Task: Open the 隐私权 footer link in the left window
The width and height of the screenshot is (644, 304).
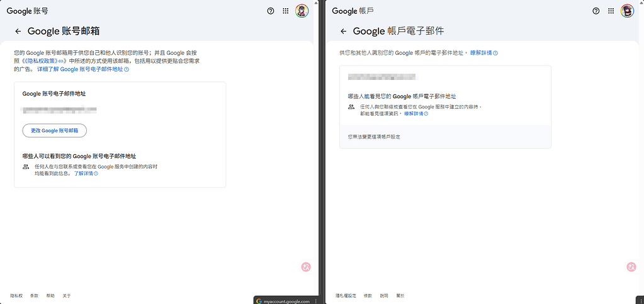Action: pyautogui.click(x=16, y=296)
